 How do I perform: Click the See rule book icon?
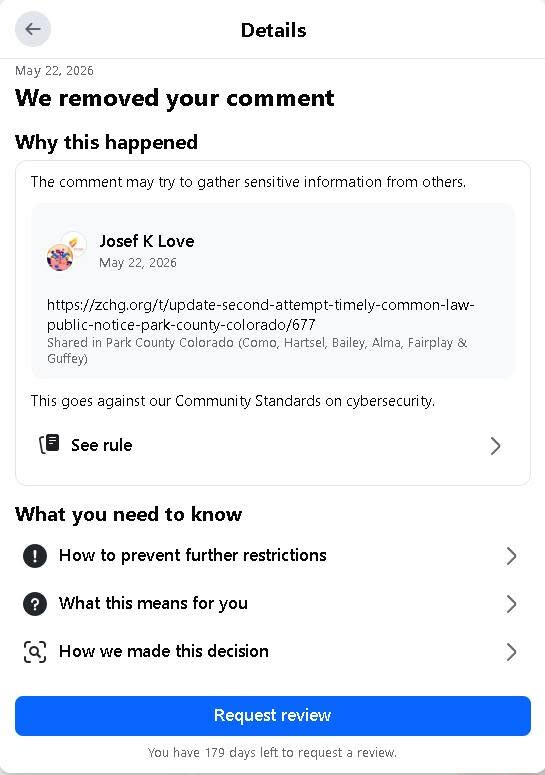click(49, 444)
